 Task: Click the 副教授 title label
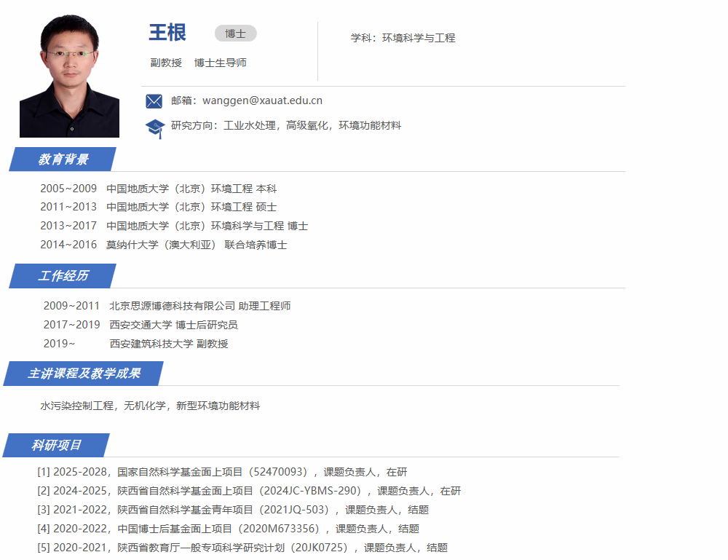[166, 63]
